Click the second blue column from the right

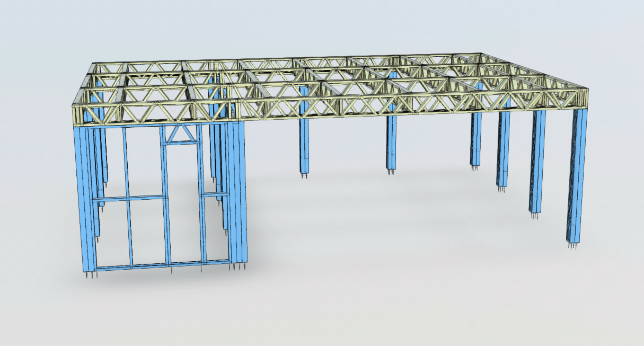coord(538,159)
